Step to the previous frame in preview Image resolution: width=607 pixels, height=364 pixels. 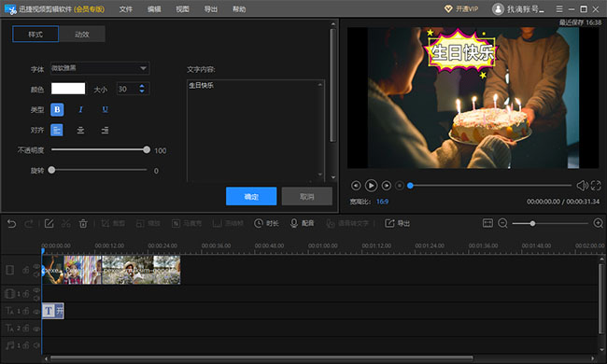coord(356,186)
